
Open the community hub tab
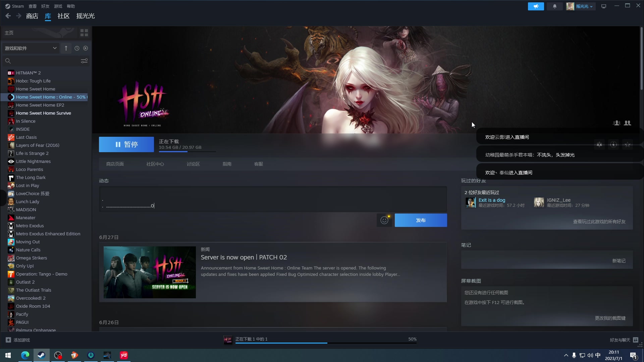[155, 164]
